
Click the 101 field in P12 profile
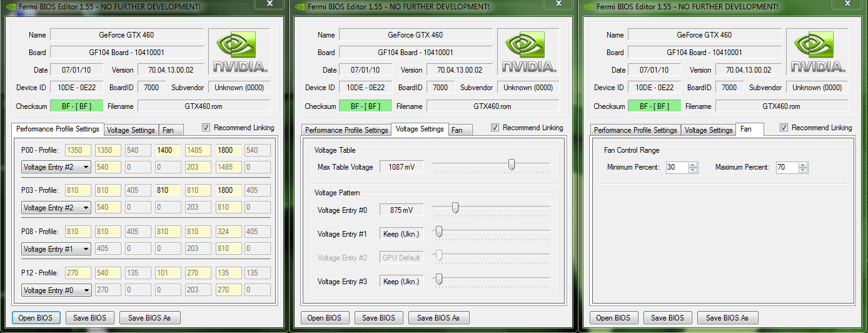[x=168, y=273]
